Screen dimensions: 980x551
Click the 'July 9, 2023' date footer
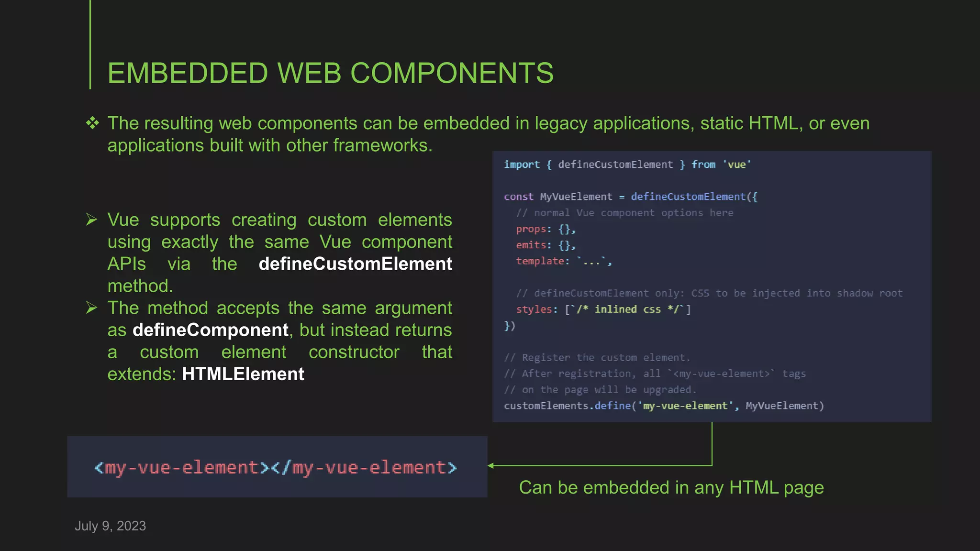pyautogui.click(x=111, y=526)
